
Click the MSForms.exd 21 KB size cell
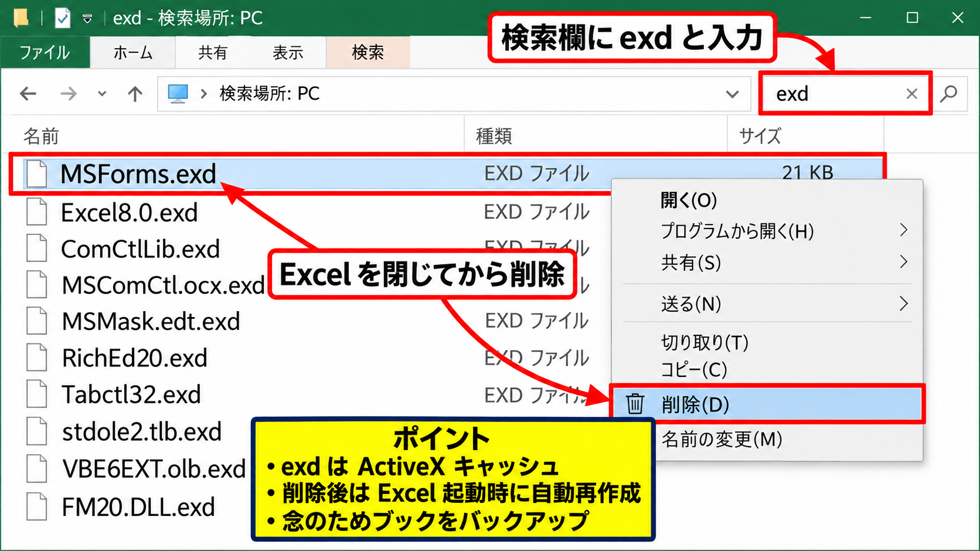(x=807, y=172)
